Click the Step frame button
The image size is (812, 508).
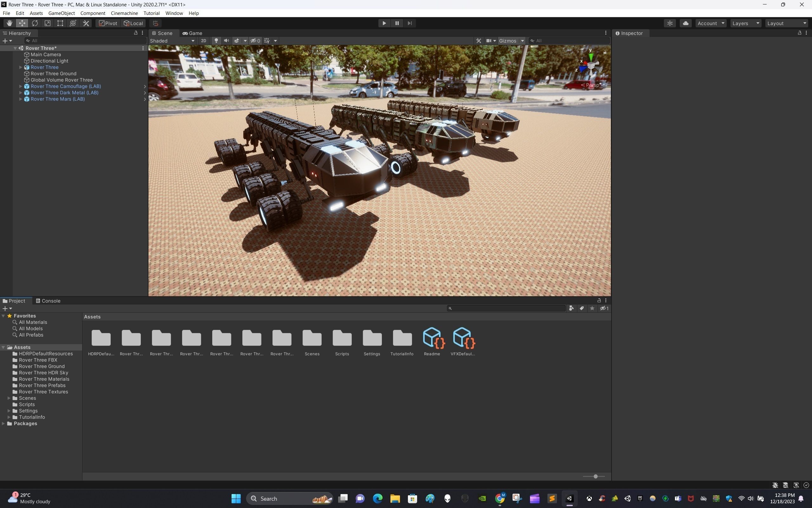(410, 23)
